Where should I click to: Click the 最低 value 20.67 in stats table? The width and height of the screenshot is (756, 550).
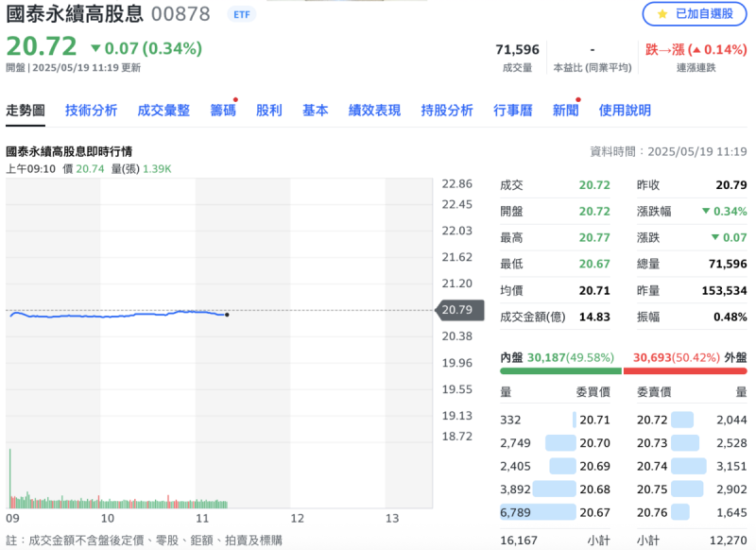click(594, 265)
